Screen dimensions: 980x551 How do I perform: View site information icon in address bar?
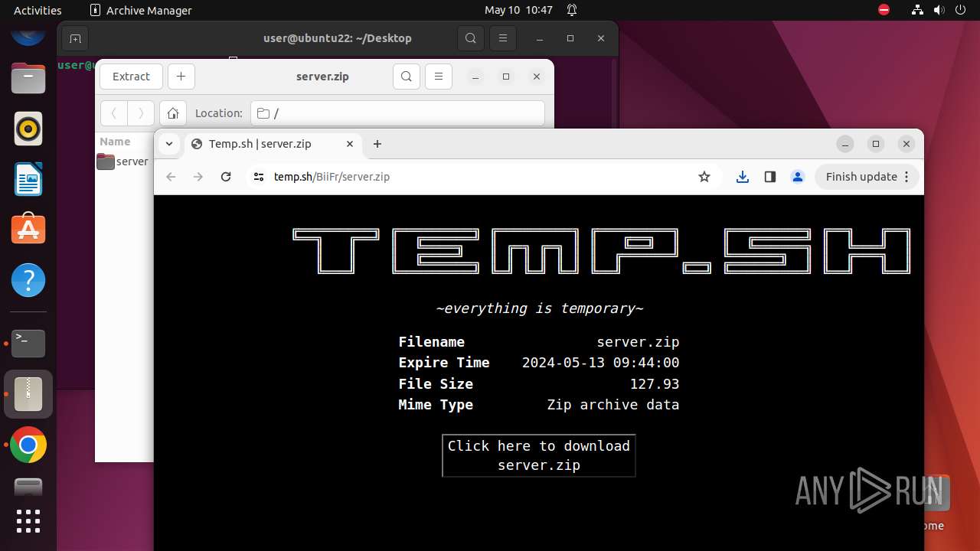click(259, 177)
